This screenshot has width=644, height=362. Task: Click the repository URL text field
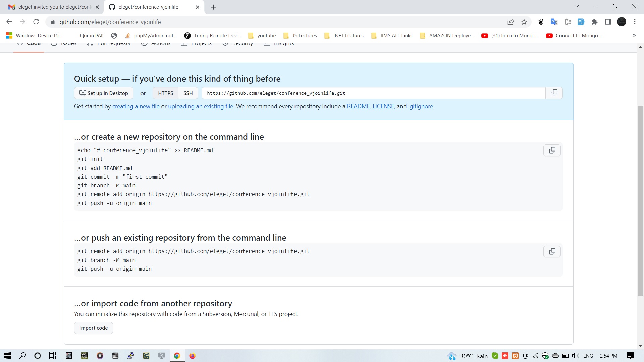[372, 93]
